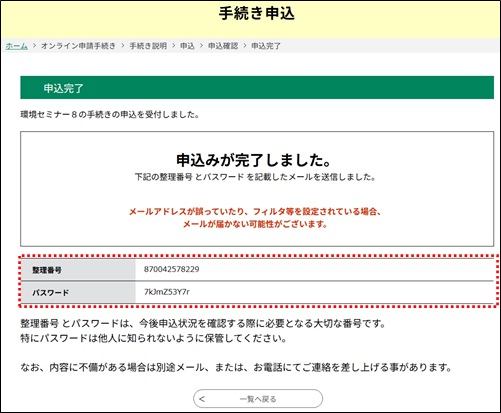Image resolution: width=501 pixels, height=413 pixels.
Task: Click the パスワード row label
Action: tap(50, 293)
